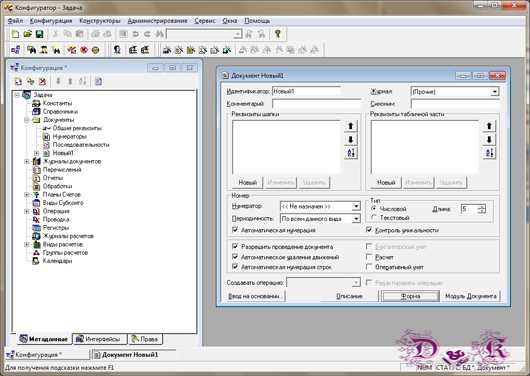Increase the Длина spinner value
Image resolution: width=530 pixels, height=376 pixels.
pyautogui.click(x=482, y=207)
